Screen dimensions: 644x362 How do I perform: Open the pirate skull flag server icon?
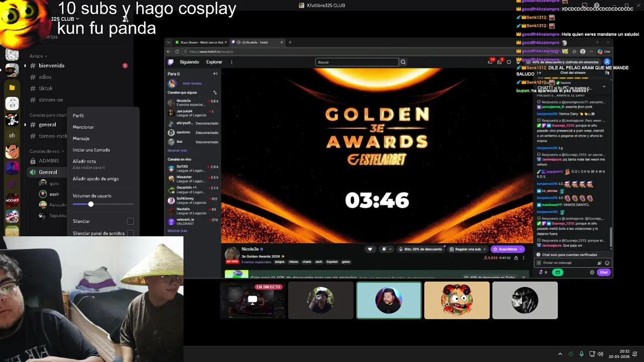(x=12, y=120)
